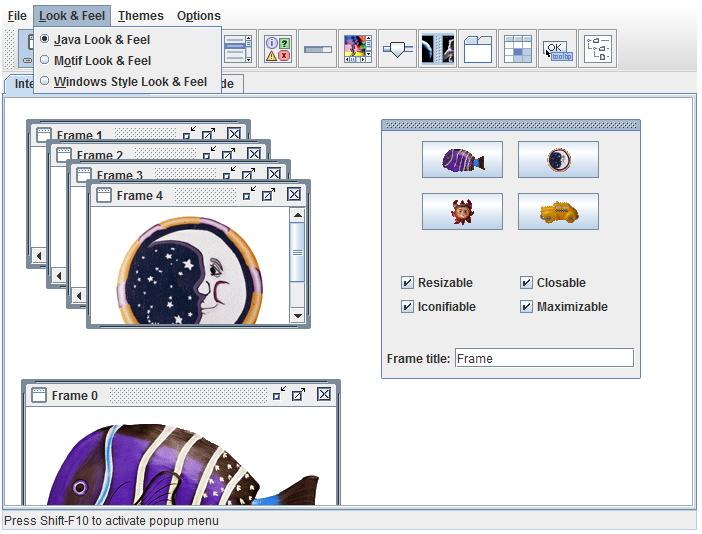
Task: Close Frame 1
Action: click(234, 133)
